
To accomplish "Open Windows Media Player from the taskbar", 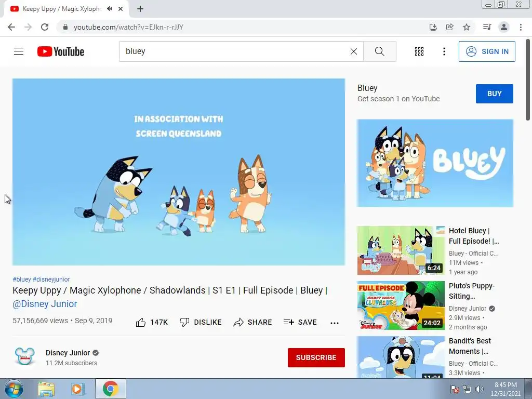I will point(77,389).
